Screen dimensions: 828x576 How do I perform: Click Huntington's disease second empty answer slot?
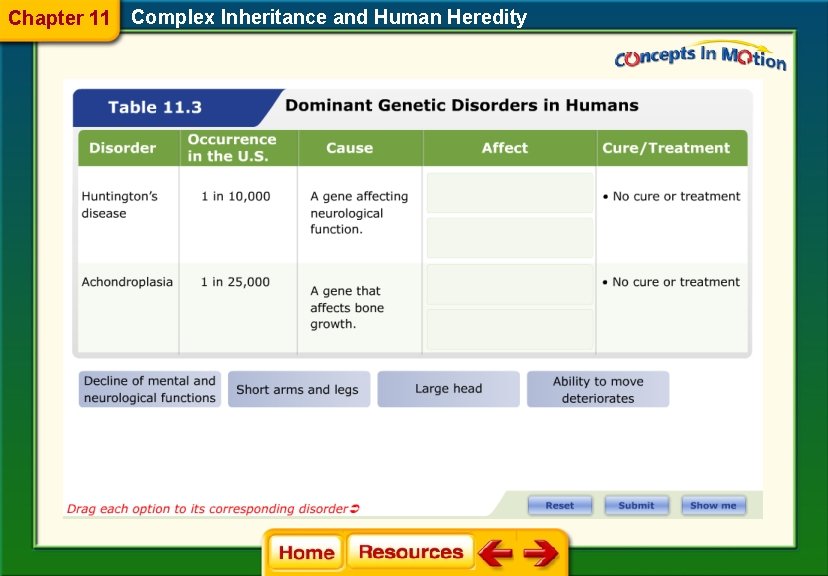[x=509, y=236]
